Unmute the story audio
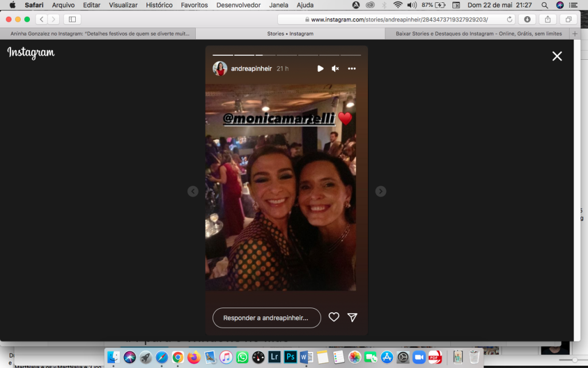This screenshot has width=588, height=368. coord(335,68)
